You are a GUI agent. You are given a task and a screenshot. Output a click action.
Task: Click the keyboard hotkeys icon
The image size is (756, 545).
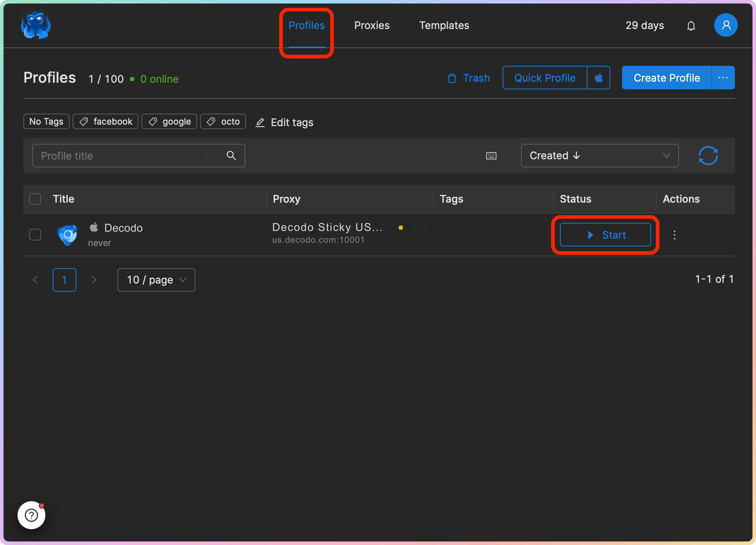pos(491,156)
